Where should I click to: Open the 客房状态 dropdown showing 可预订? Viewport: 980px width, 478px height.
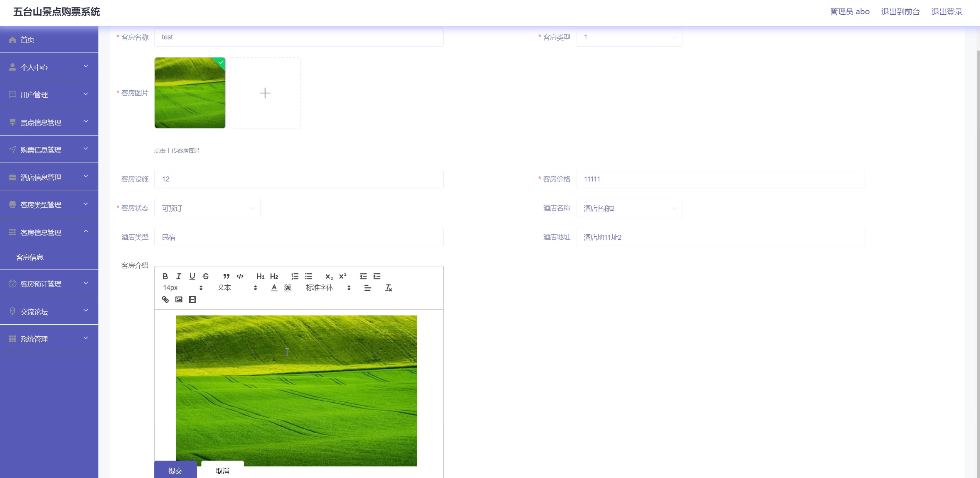pyautogui.click(x=207, y=208)
